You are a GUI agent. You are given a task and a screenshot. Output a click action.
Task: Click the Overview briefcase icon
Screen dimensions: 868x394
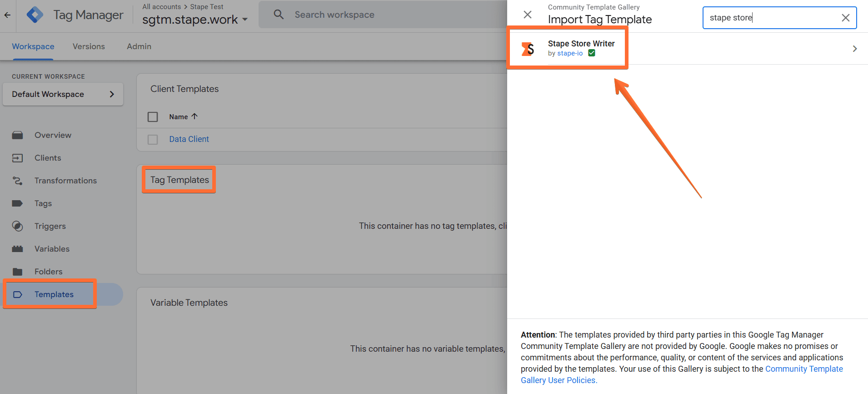18,135
